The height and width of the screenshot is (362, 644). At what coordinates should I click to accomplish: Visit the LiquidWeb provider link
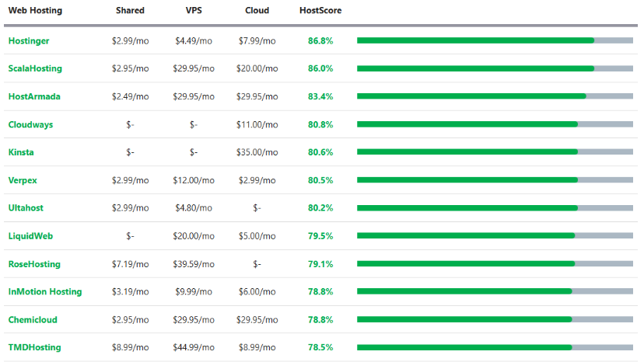(x=30, y=236)
